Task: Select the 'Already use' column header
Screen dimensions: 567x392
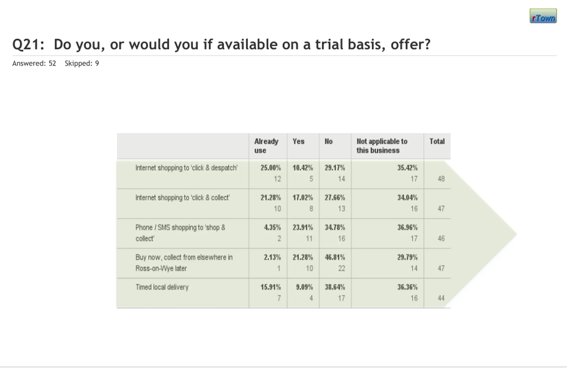Action: (266, 146)
